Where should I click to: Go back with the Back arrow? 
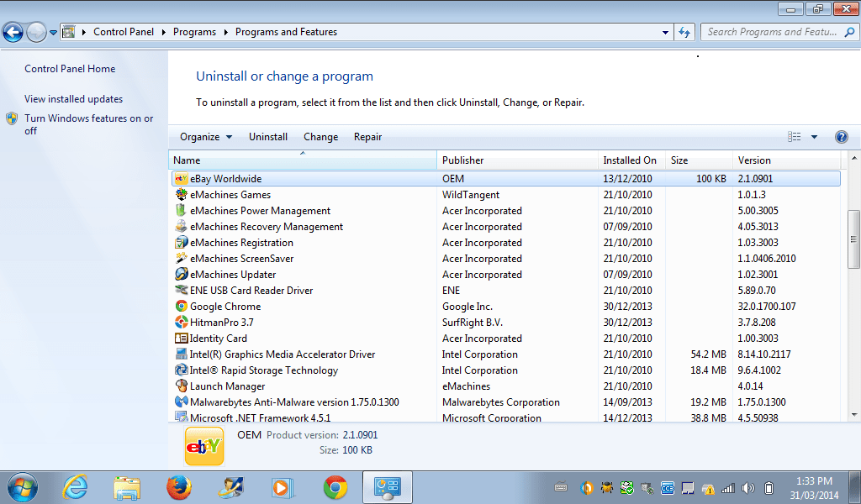coord(13,33)
